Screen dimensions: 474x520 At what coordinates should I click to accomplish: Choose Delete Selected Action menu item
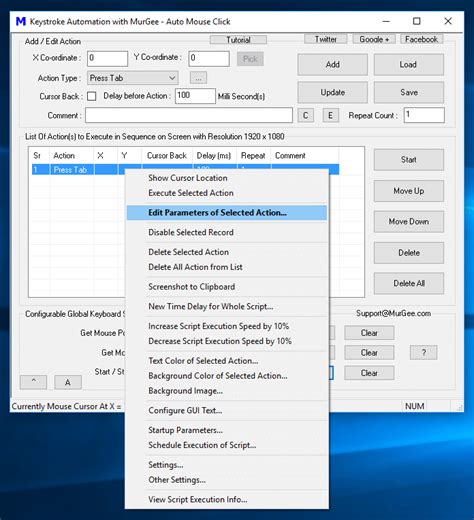click(x=227, y=252)
